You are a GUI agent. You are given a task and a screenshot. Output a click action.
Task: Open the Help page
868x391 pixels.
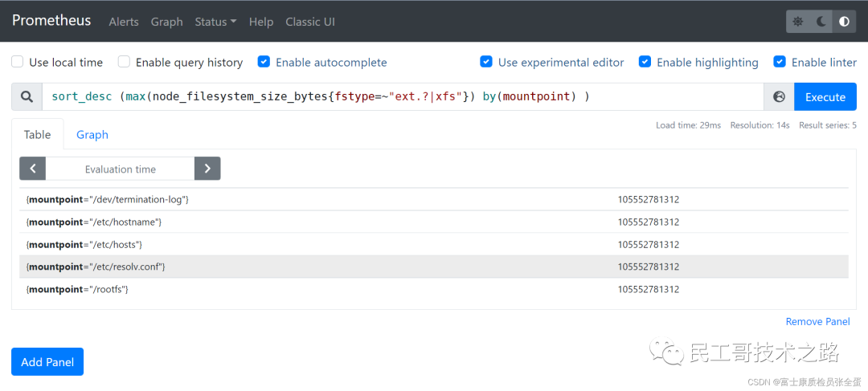pyautogui.click(x=261, y=22)
